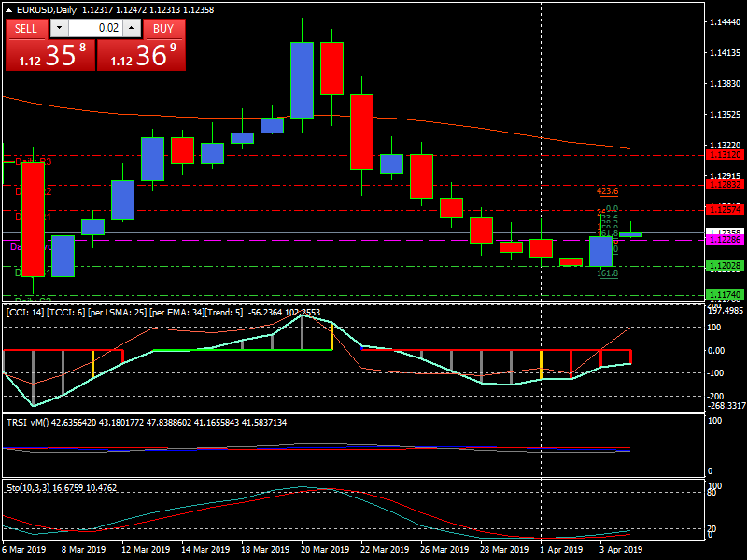The image size is (747, 560).
Task: Click the SELL button
Action: [26, 28]
